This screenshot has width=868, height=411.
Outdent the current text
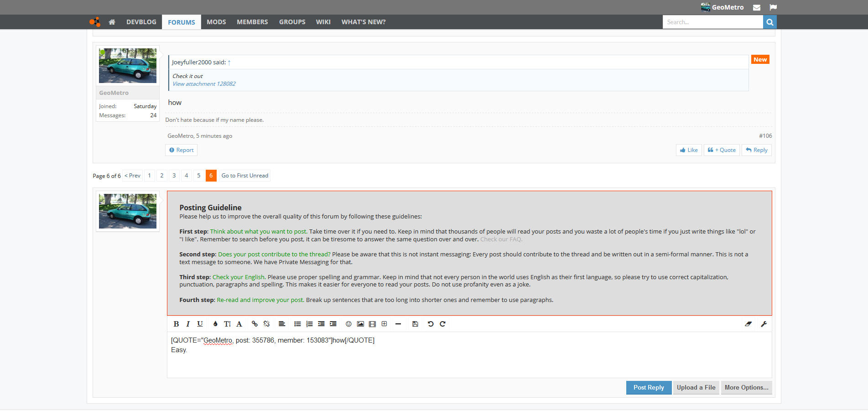(321, 324)
